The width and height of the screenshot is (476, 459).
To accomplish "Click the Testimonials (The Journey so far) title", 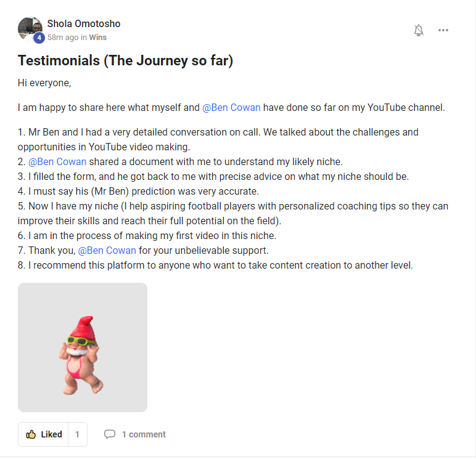I will point(125,60).
